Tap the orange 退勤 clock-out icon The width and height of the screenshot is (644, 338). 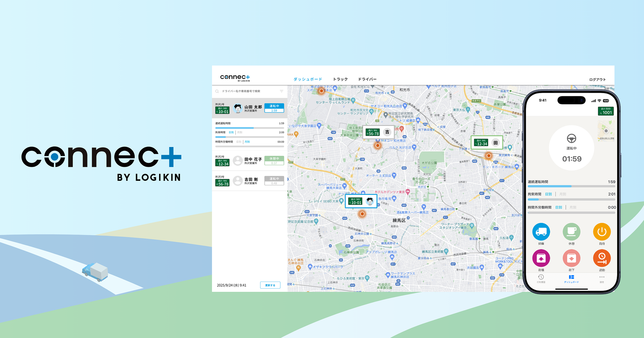click(x=602, y=258)
